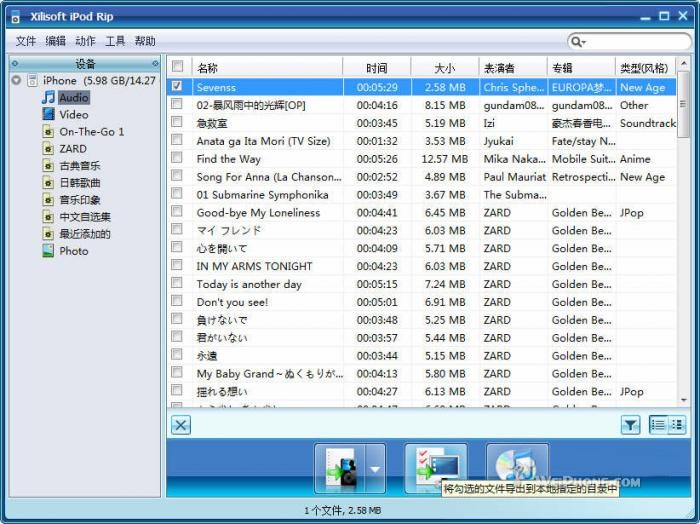Select the Video library icon

(48, 114)
